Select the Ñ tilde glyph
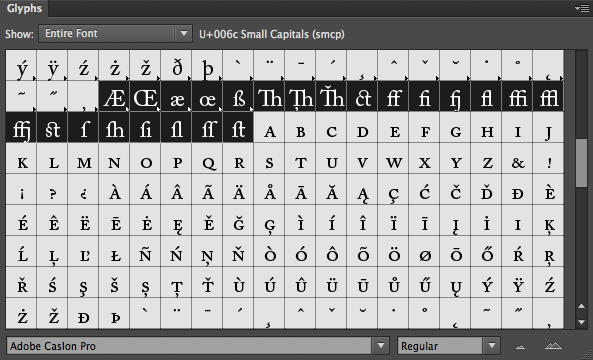 tap(145, 251)
